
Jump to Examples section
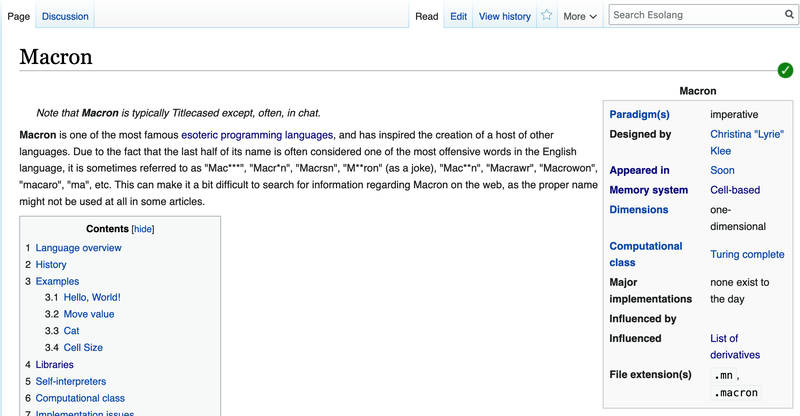(57, 281)
